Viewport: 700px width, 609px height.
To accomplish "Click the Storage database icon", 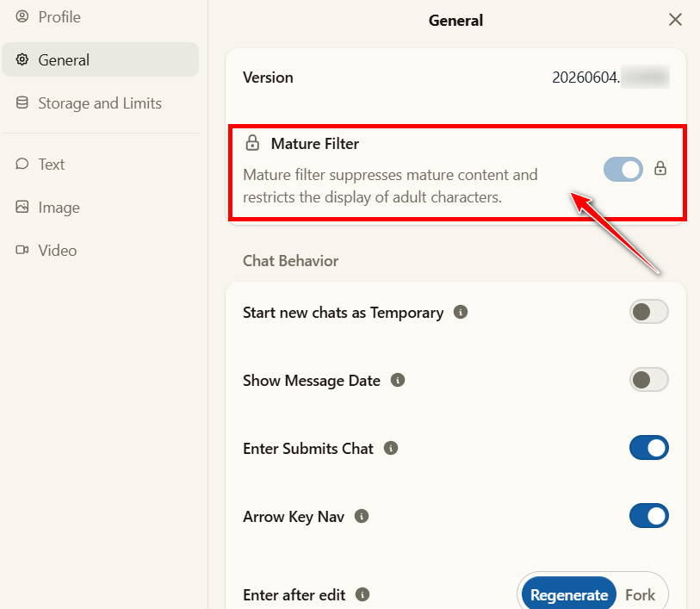I will point(22,103).
